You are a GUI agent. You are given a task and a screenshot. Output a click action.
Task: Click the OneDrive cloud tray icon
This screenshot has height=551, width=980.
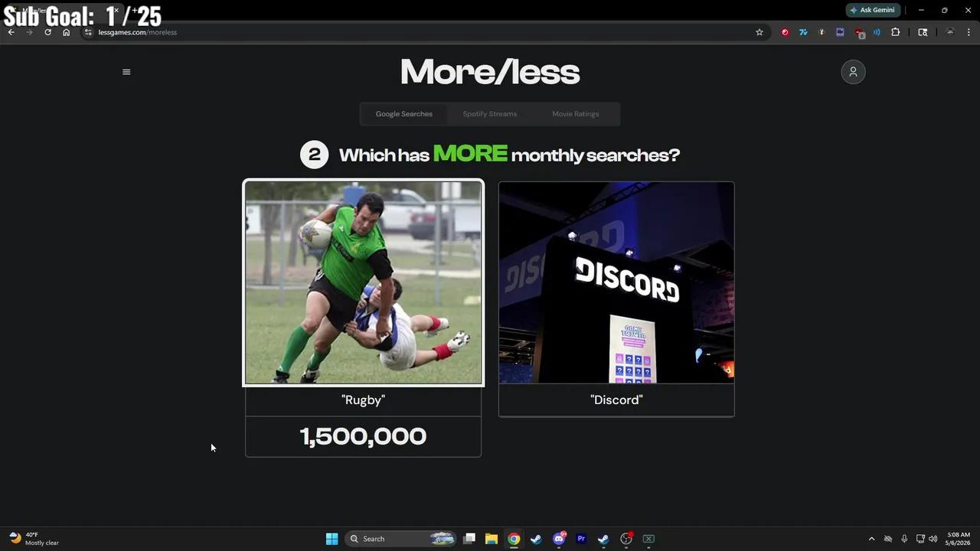pyautogui.click(x=888, y=539)
